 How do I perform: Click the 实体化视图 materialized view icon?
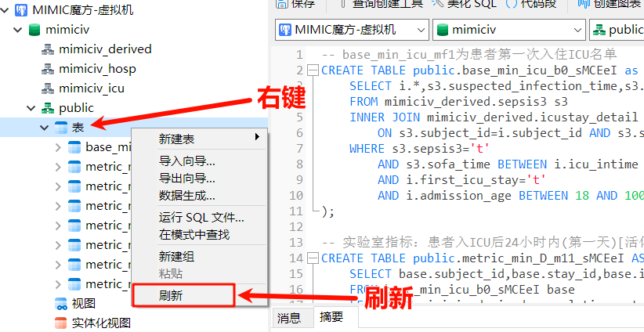[x=61, y=323]
